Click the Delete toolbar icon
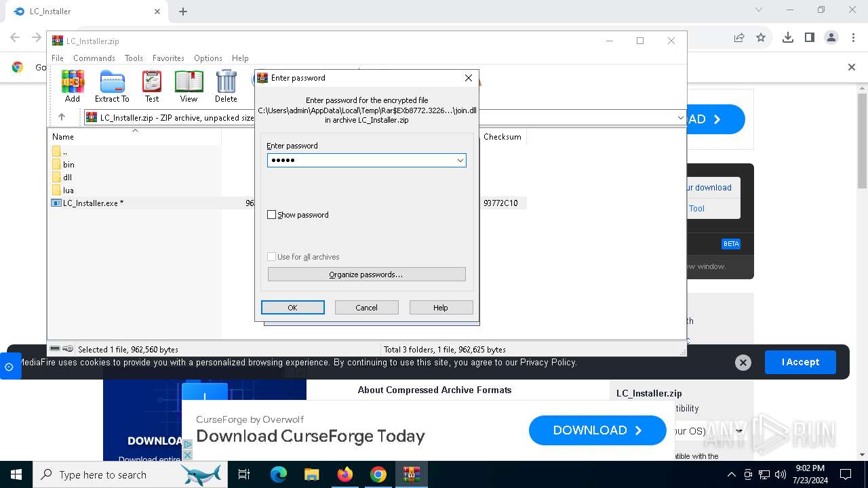The image size is (868, 488). 226,87
